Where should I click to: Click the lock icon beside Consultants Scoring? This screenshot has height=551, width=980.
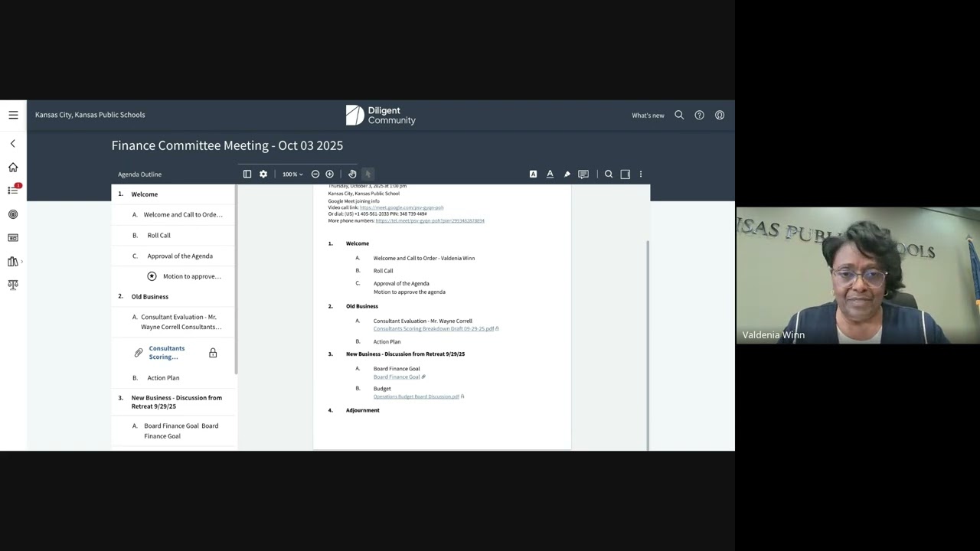213,353
